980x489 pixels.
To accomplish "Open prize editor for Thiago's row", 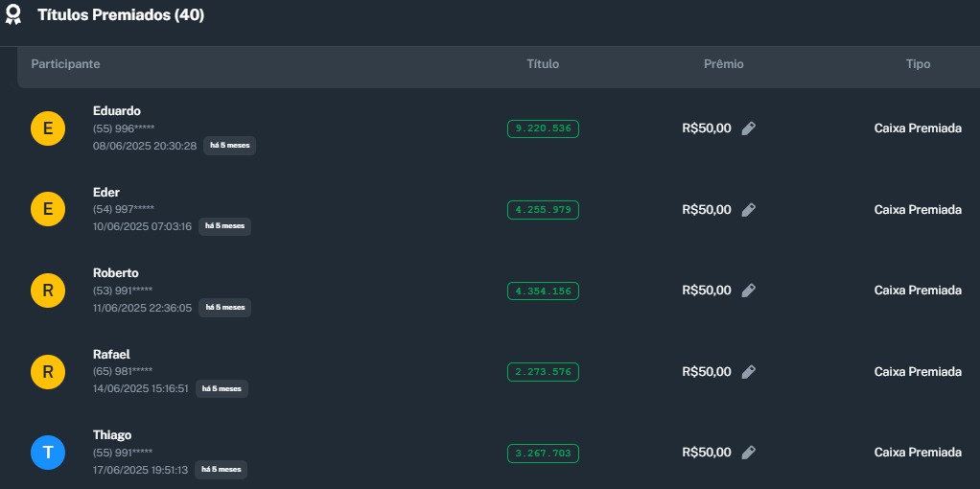I will point(749,453).
